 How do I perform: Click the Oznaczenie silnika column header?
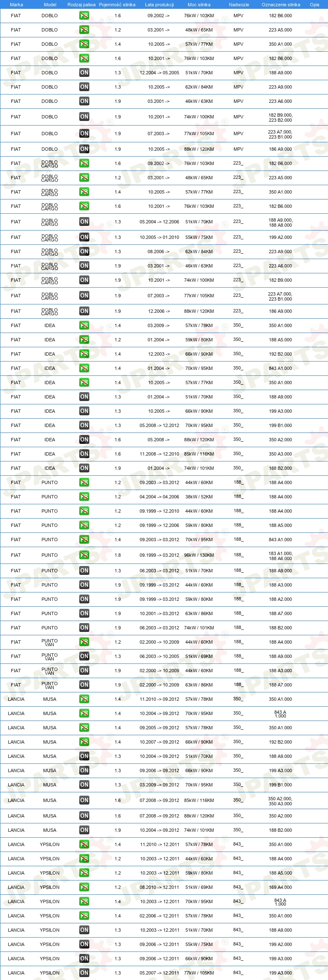click(281, 5)
